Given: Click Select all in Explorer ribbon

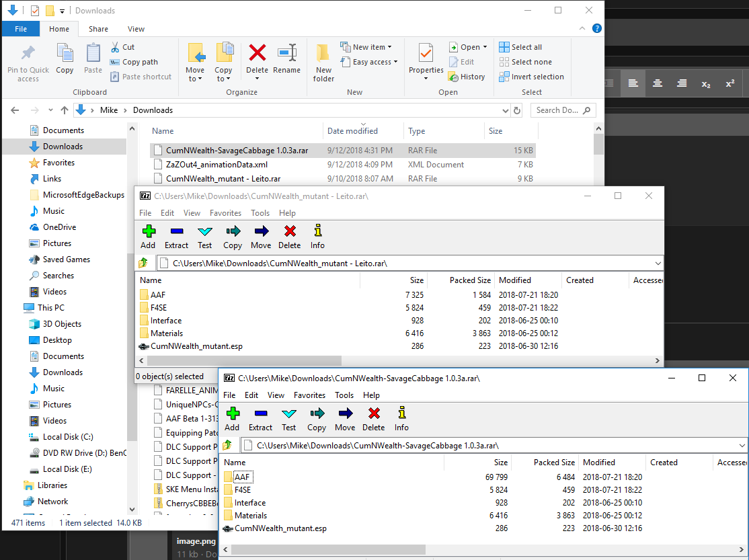Looking at the screenshot, I should point(520,47).
